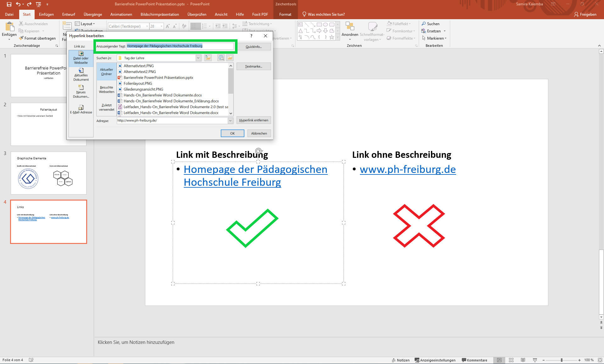604x364 pixels.
Task: Select Besuchte Webseiten view
Action: [x=106, y=90]
